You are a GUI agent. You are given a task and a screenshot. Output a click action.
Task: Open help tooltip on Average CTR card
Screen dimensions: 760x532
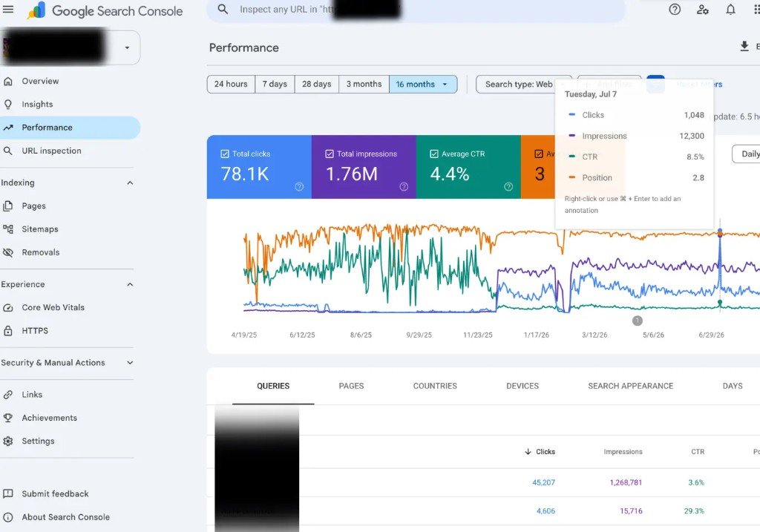click(x=508, y=186)
